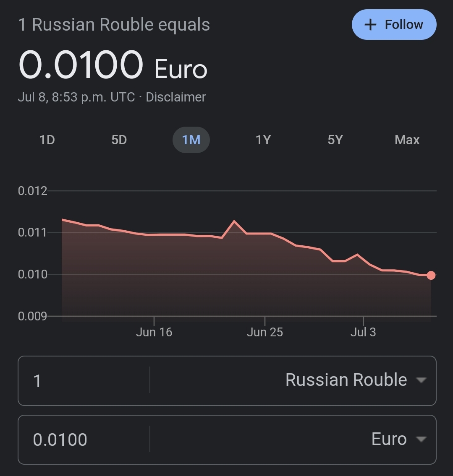Click the plus icon on Follow button
This screenshot has width=453, height=476.
pyautogui.click(x=370, y=25)
